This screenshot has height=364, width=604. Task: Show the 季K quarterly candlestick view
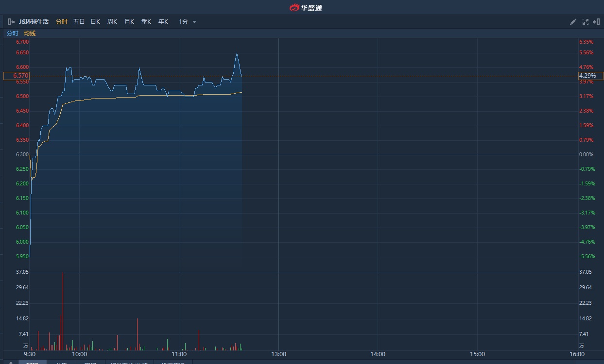click(146, 22)
